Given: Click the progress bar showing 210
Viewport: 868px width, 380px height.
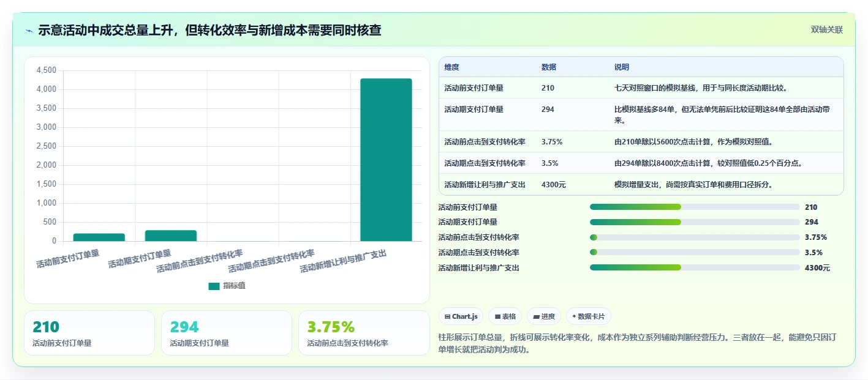Looking at the screenshot, I should tap(695, 207).
